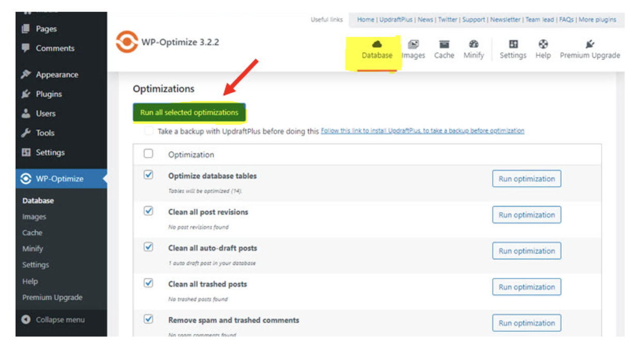Screen dimensions: 644x353
Task: Open the UpdraftPlus useful link
Action: point(396,20)
